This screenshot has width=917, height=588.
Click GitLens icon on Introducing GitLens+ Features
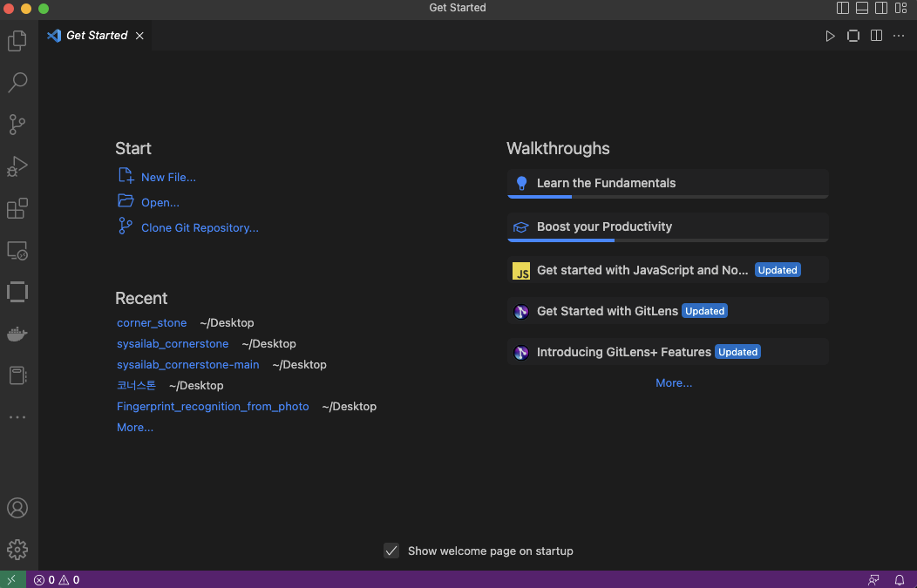click(x=521, y=353)
